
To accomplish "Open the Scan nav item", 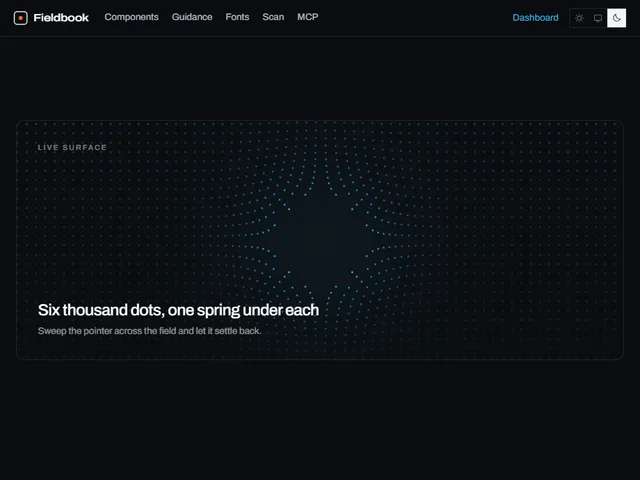I will click(273, 17).
